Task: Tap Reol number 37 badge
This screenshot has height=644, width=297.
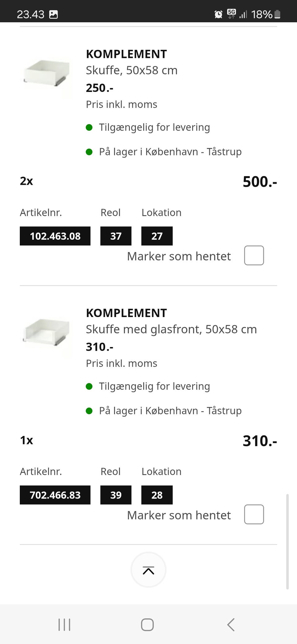Action: [116, 236]
